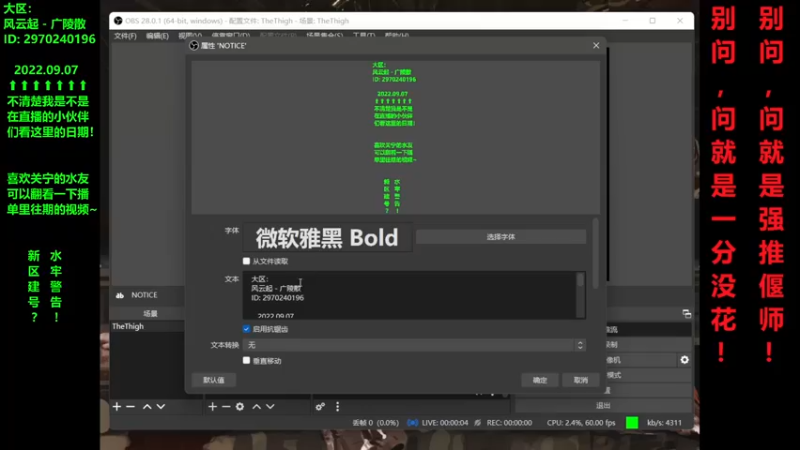This screenshot has height=450, width=800.
Task: Click OBS logo in NOTICE properties dialog
Action: [194, 45]
